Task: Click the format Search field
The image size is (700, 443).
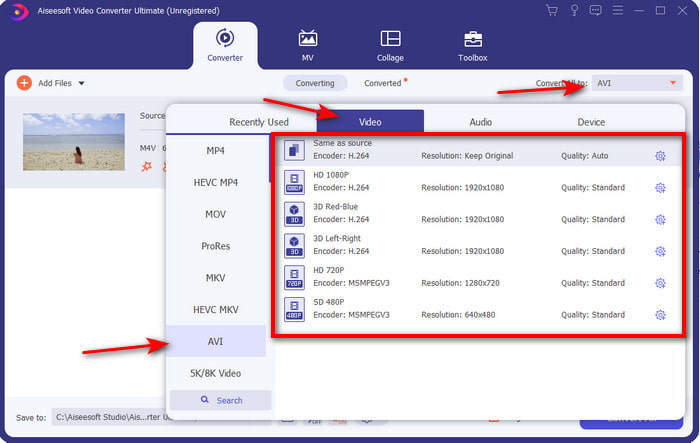Action: (221, 400)
